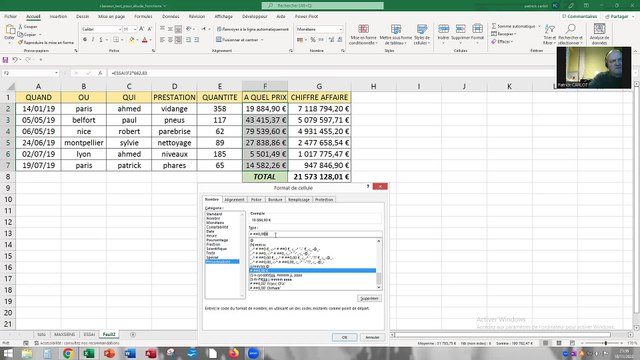Click the Commentaires button
This screenshot has height=360, width=640.
(579, 16)
